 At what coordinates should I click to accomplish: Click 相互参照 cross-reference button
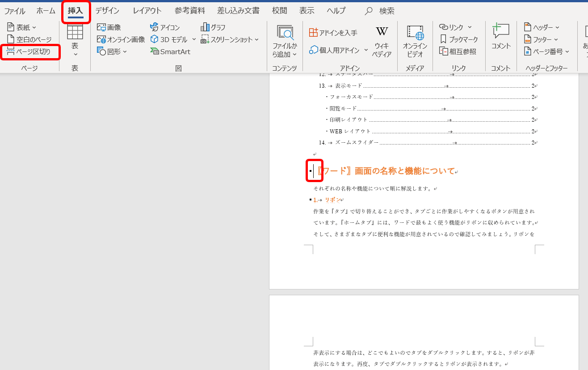(x=457, y=51)
